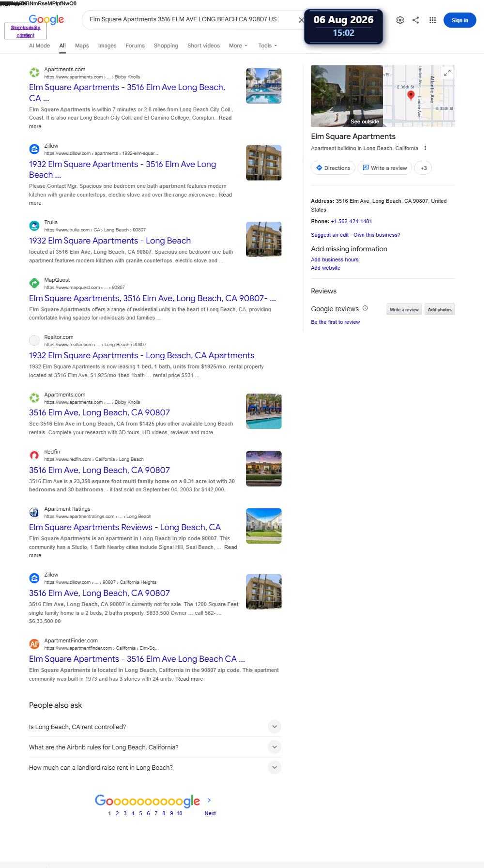The width and height of the screenshot is (490, 868).
Task: Open quick settings gear icon
Action: [400, 20]
